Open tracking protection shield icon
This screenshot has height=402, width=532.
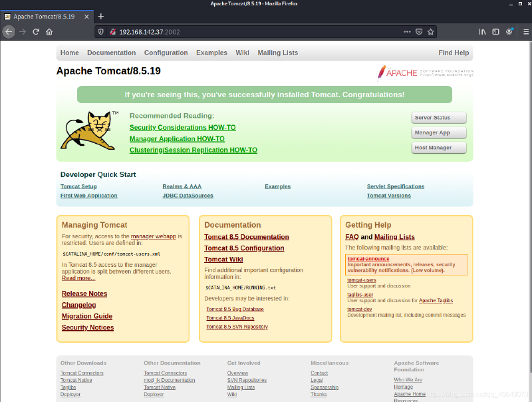[101, 32]
